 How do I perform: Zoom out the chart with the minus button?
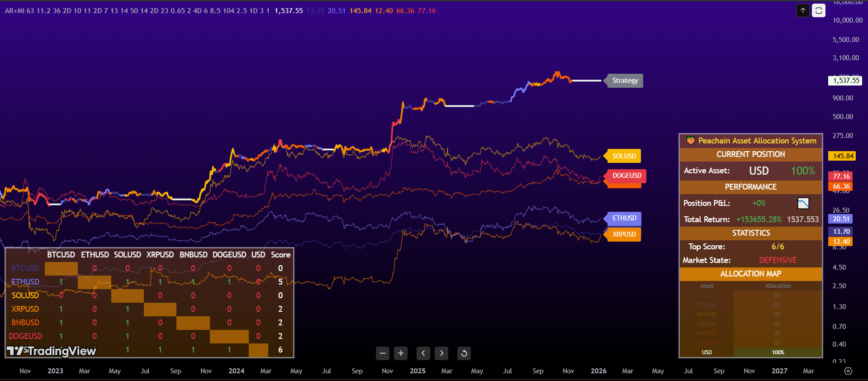pos(383,353)
